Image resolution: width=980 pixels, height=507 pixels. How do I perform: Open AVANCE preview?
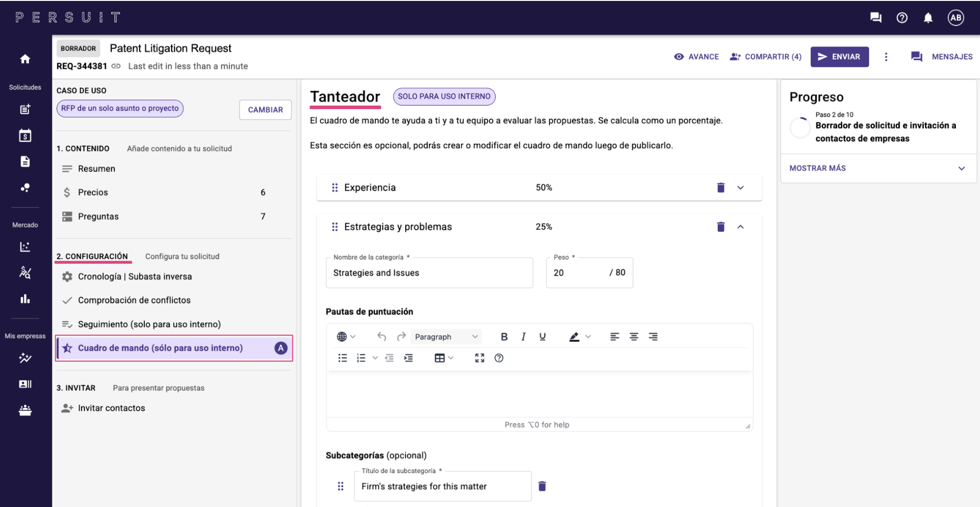pyautogui.click(x=696, y=57)
